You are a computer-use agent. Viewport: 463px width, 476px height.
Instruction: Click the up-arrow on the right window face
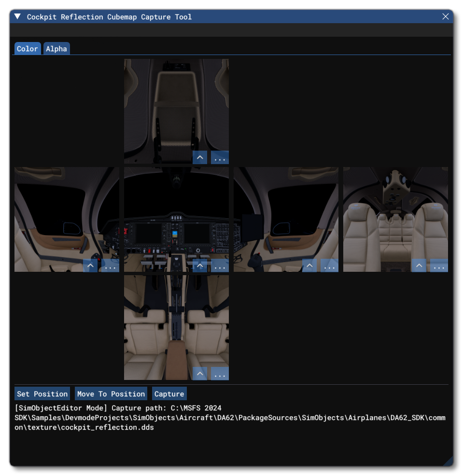[309, 266]
